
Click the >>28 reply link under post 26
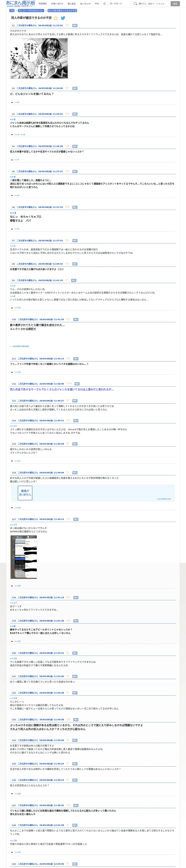tap(18, 793)
